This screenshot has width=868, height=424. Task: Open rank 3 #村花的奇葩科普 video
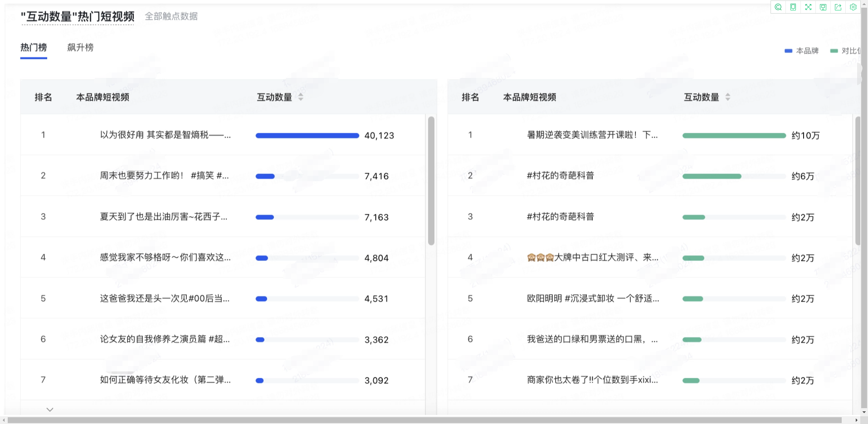coord(561,217)
